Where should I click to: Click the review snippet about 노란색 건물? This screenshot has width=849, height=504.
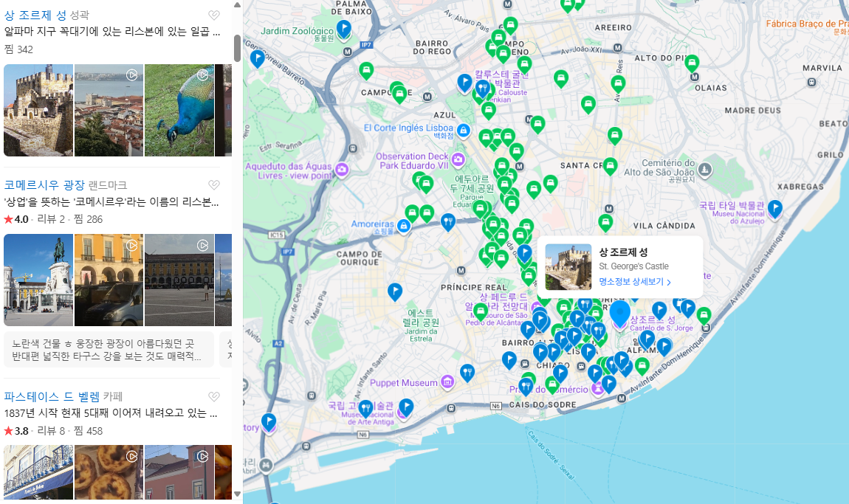[109, 350]
